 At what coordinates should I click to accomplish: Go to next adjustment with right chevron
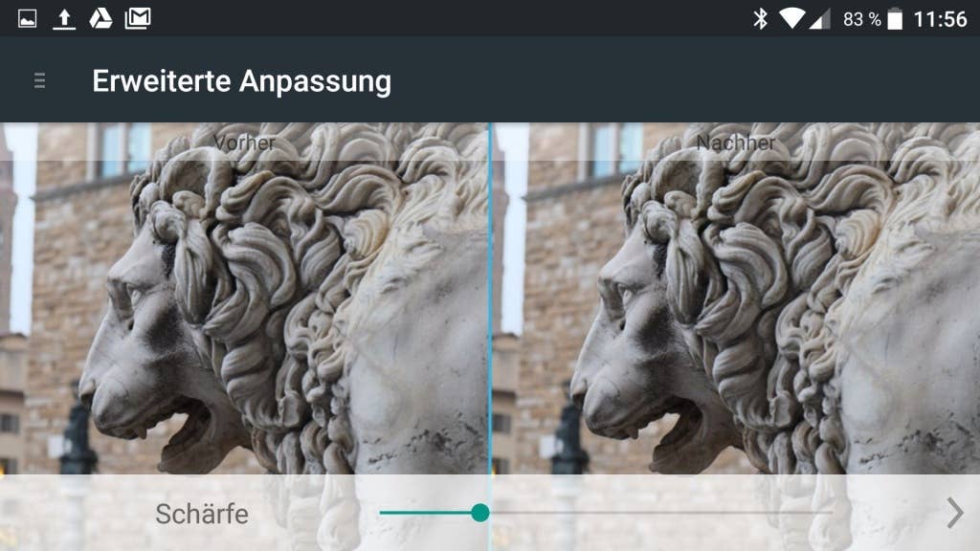[954, 513]
